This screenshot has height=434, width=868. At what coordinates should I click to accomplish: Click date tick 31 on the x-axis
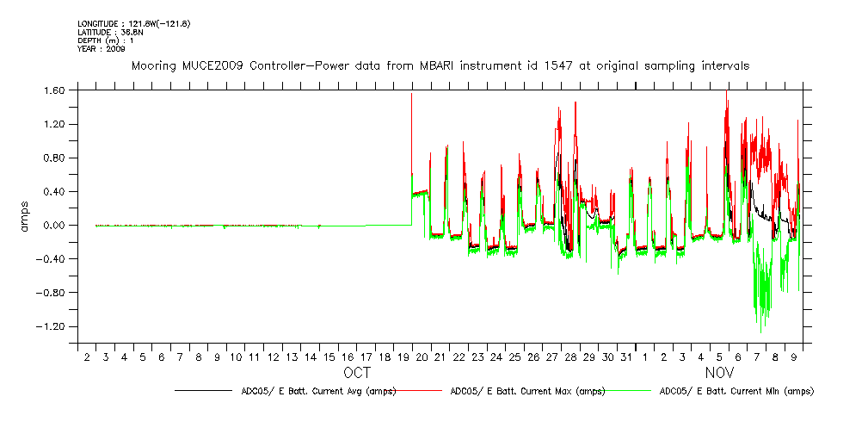(x=626, y=356)
